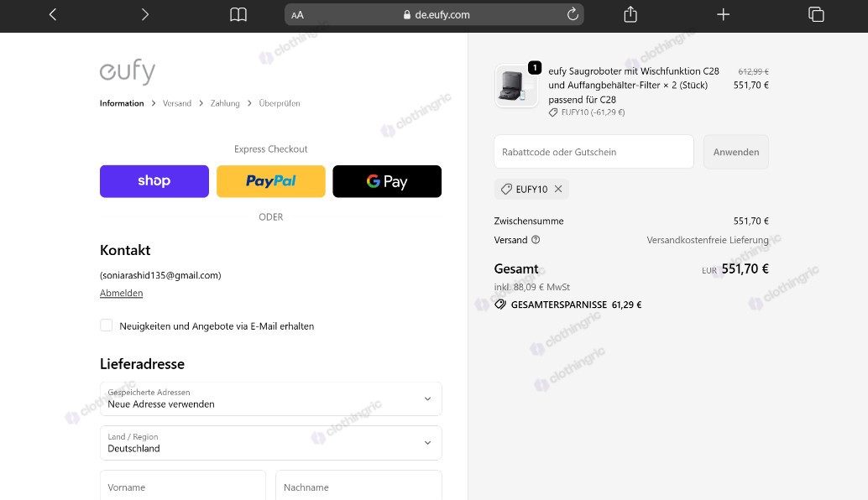Open the Land / Region dropdown
The image size is (868, 500).
[x=270, y=443]
